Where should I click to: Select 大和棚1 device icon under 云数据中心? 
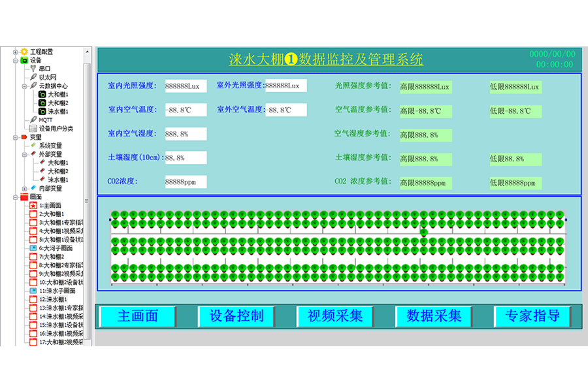[x=42, y=94]
